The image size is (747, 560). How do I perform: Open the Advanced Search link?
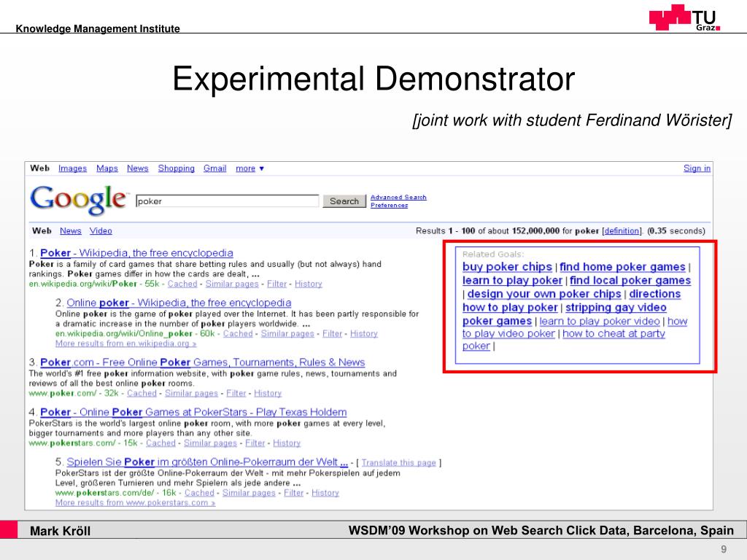[x=398, y=197]
